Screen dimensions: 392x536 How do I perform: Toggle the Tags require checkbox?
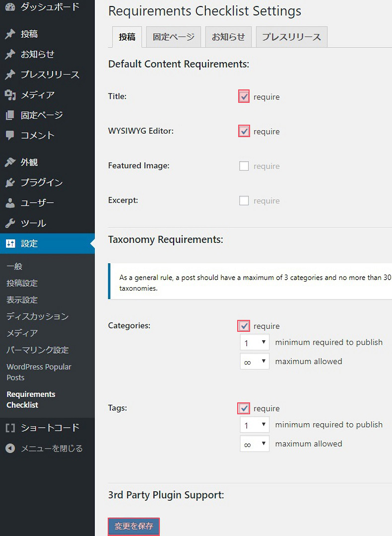[244, 408]
